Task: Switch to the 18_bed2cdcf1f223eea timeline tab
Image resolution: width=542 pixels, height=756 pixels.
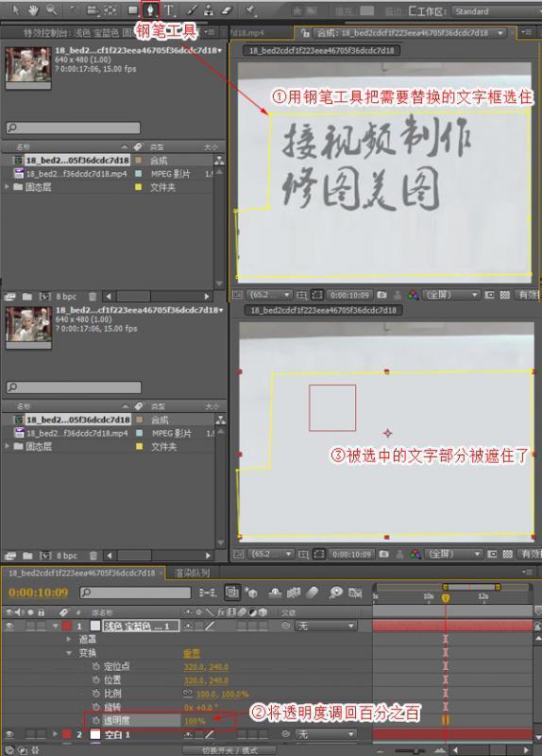Action: (x=82, y=573)
